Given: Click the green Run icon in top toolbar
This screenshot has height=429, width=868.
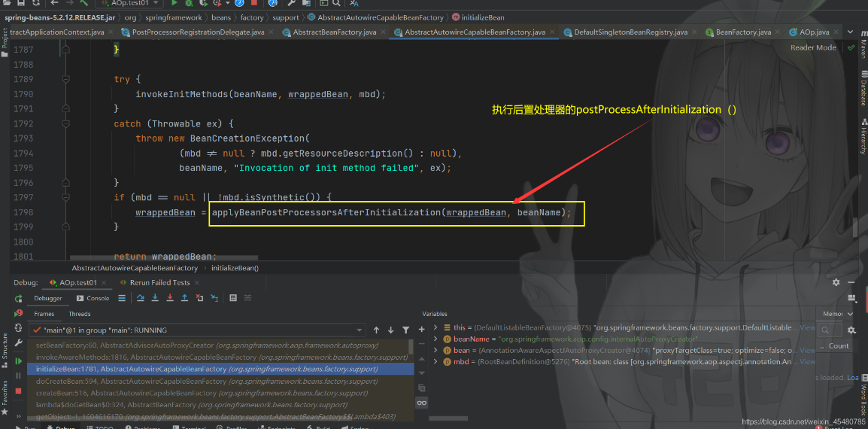Looking at the screenshot, I should click(175, 3).
